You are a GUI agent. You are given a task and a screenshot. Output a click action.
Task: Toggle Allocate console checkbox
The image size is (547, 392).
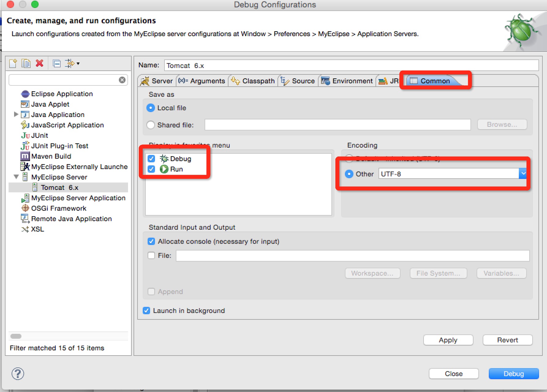click(151, 241)
